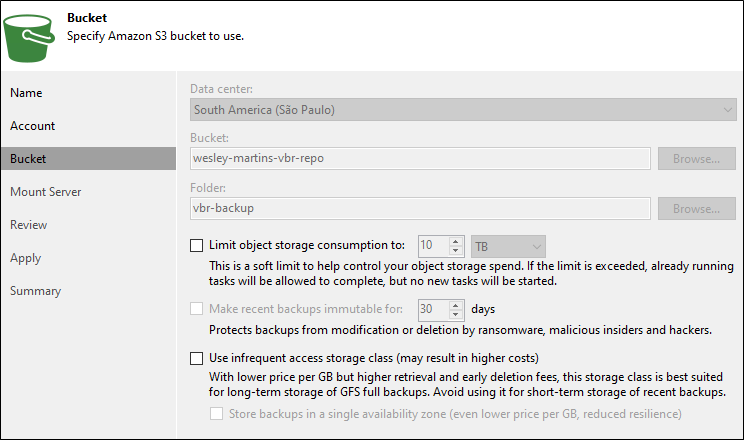Image resolution: width=744 pixels, height=440 pixels.
Task: Select the Bucket step in sidebar
Action: pos(28,159)
